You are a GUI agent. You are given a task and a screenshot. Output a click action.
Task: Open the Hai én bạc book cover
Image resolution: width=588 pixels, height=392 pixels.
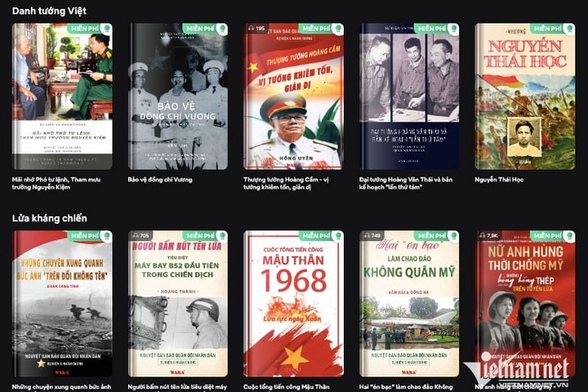[409, 304]
